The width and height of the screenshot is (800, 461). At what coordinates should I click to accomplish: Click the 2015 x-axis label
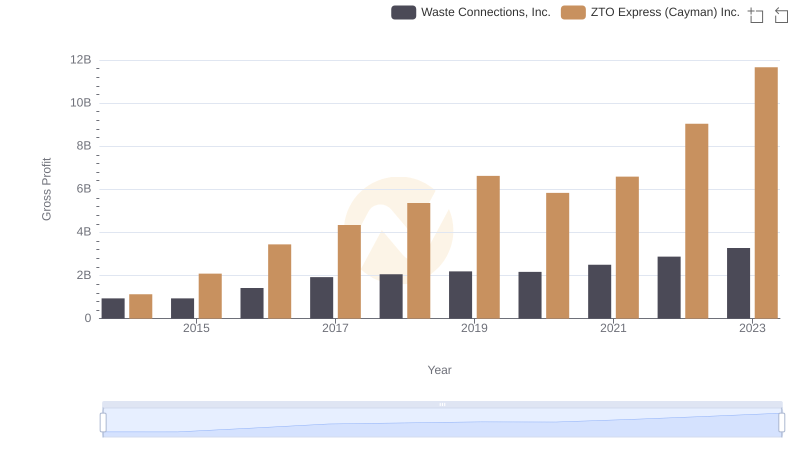pyautogui.click(x=196, y=328)
